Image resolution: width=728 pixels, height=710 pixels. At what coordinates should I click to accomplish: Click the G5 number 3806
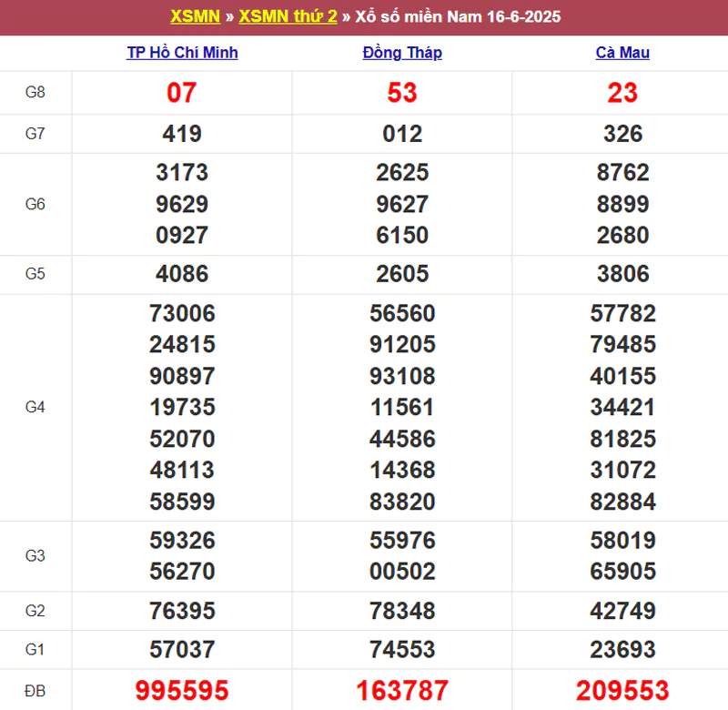point(622,273)
